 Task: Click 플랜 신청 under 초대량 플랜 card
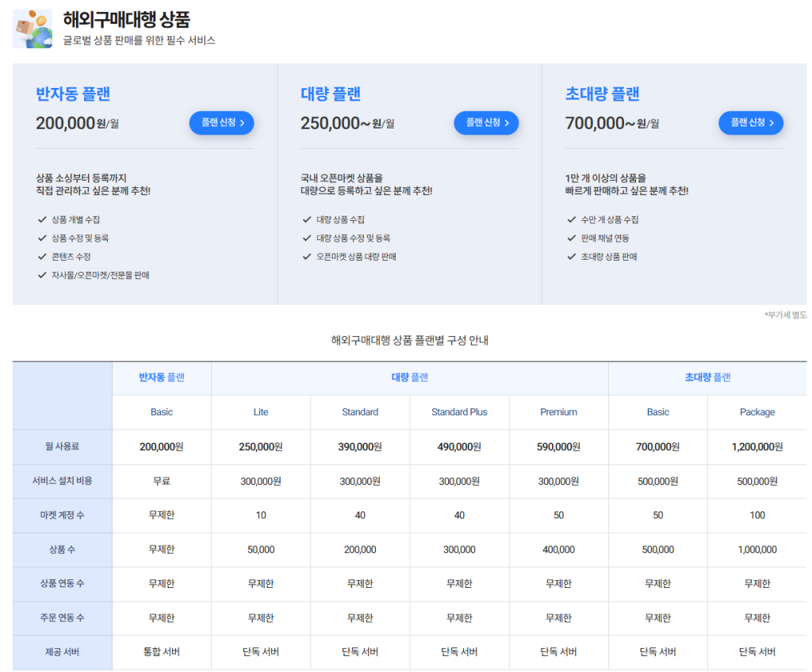click(x=750, y=123)
